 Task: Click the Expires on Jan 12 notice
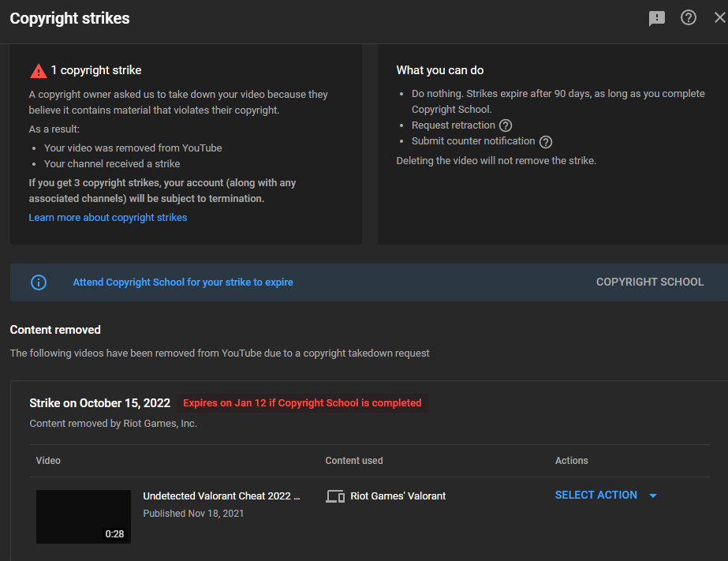point(302,402)
